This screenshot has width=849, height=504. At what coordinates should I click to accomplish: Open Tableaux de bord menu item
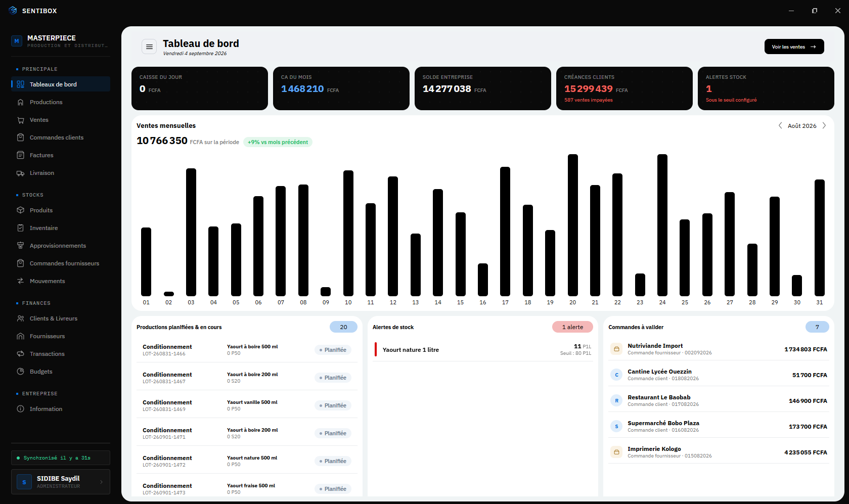(x=61, y=84)
